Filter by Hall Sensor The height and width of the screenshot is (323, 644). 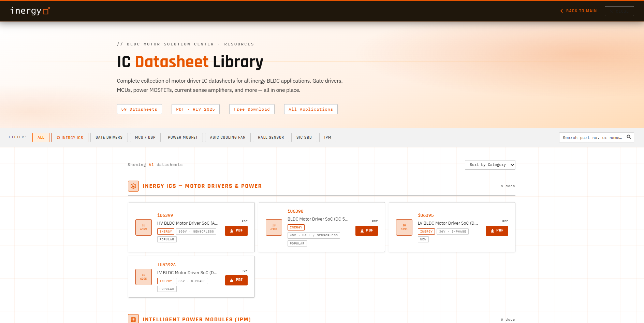click(271, 137)
